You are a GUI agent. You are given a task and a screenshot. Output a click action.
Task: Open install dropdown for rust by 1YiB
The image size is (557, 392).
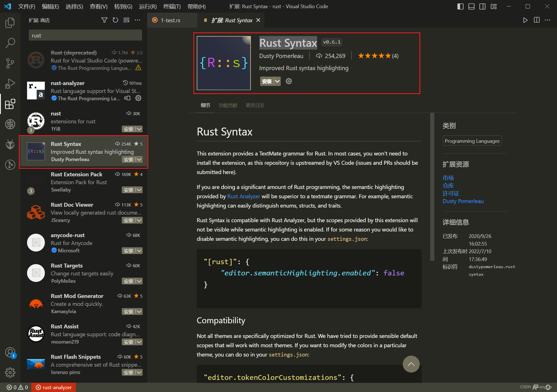pyautogui.click(x=139, y=129)
